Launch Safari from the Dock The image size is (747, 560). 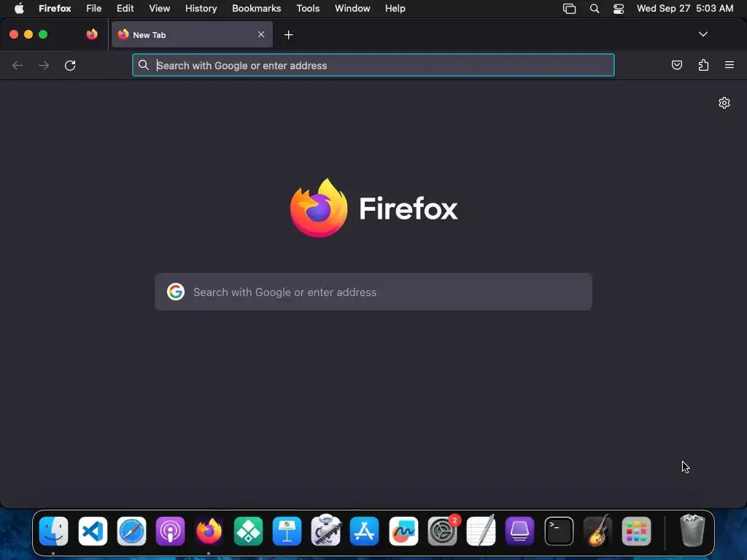pyautogui.click(x=131, y=531)
